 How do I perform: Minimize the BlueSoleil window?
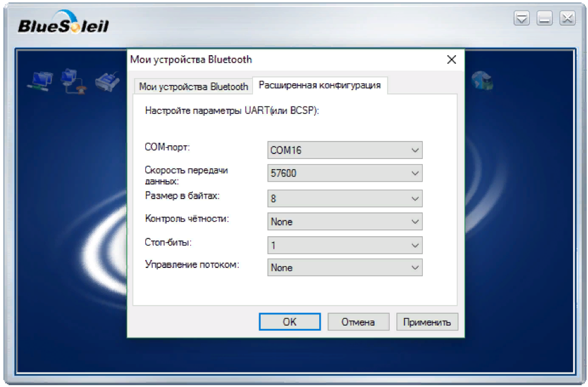pyautogui.click(x=545, y=18)
